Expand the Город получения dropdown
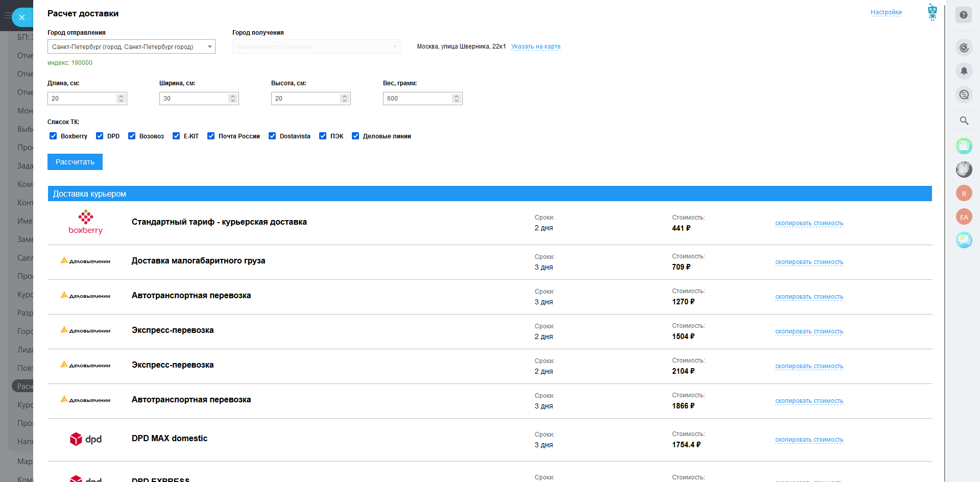The image size is (980, 482). click(x=316, y=47)
